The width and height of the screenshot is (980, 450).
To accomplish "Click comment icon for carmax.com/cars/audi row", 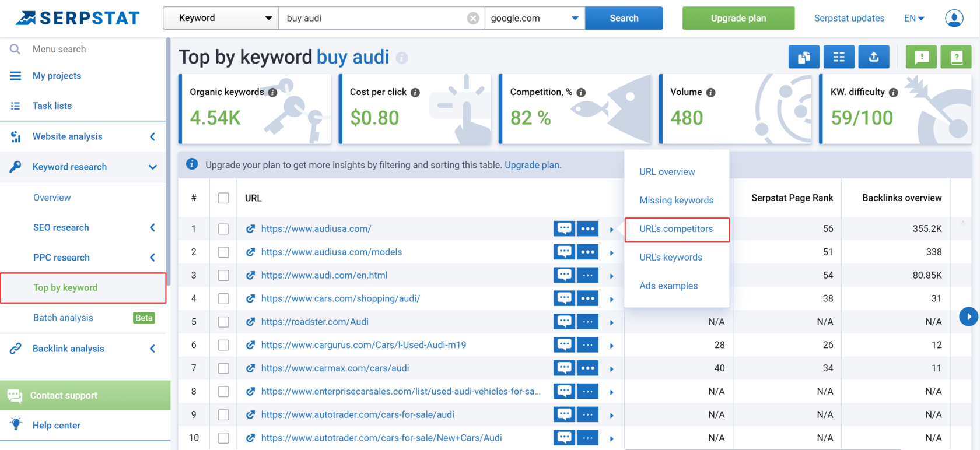I will (564, 368).
